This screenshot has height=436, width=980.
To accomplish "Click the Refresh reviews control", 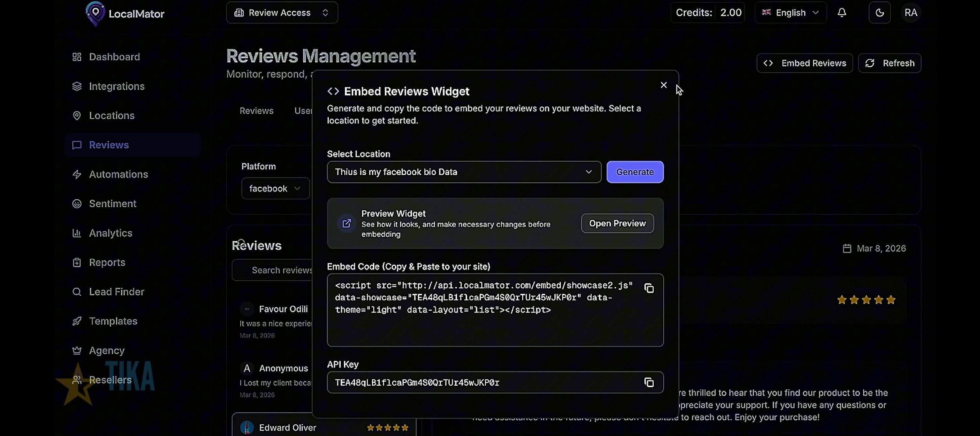I will [890, 63].
